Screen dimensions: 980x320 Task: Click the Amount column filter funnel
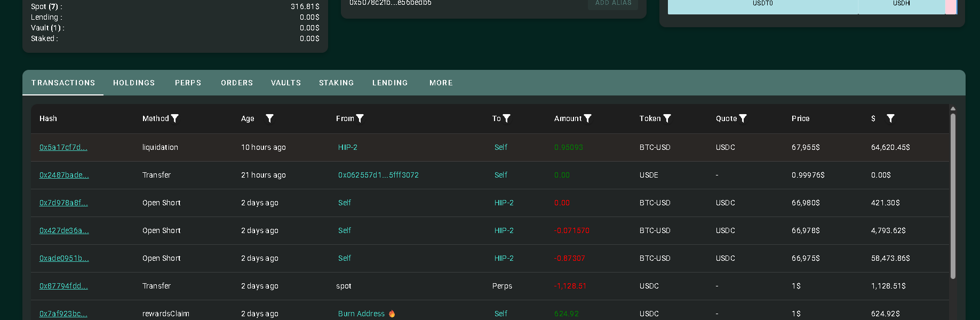pos(587,118)
